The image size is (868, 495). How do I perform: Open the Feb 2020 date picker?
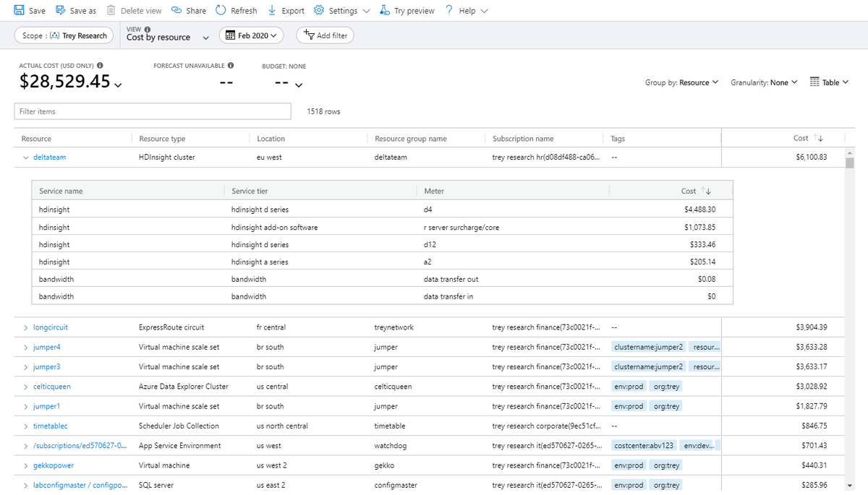tap(251, 35)
